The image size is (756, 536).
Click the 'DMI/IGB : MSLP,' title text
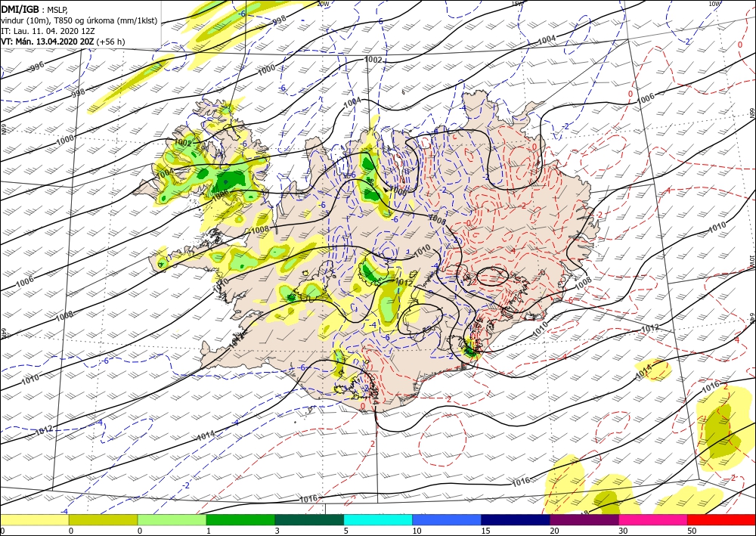pyautogui.click(x=36, y=10)
